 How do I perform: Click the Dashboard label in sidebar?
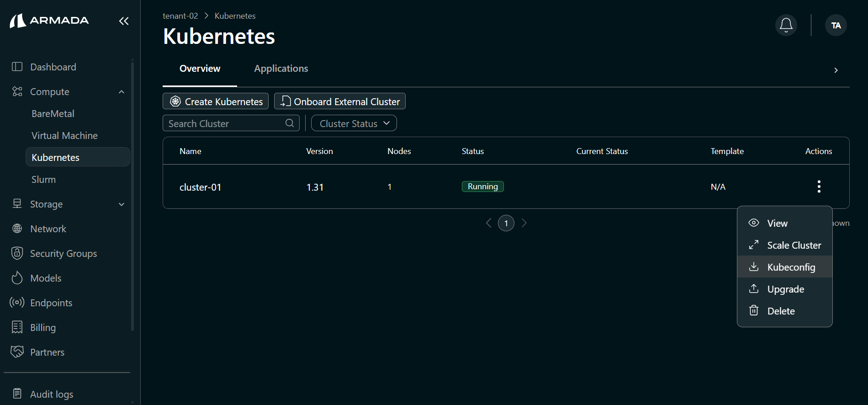53,67
